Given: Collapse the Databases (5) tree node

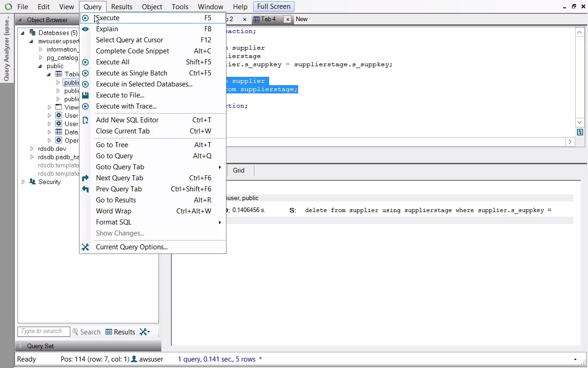Looking at the screenshot, I should tap(23, 33).
